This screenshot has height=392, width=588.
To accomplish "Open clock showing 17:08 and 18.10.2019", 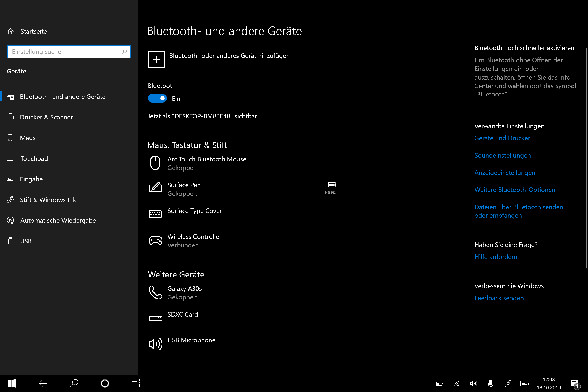I will click(x=549, y=383).
